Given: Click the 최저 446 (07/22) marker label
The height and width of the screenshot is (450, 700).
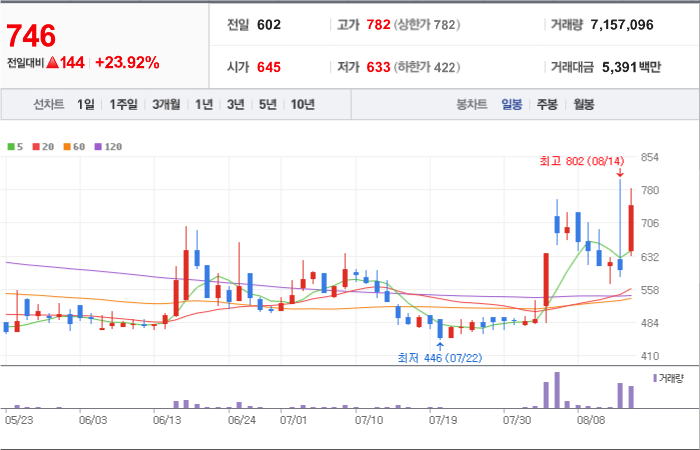Looking at the screenshot, I should 440,358.
